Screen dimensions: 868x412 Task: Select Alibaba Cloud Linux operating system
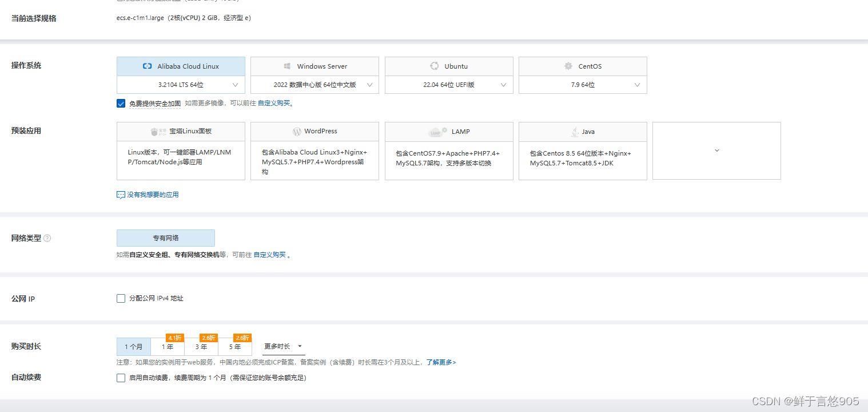181,66
